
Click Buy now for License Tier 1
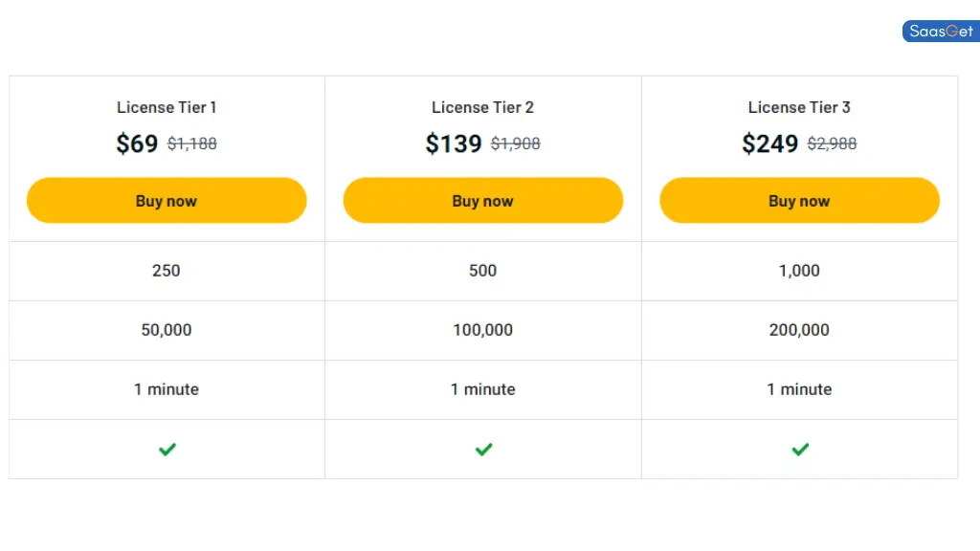[x=167, y=201]
